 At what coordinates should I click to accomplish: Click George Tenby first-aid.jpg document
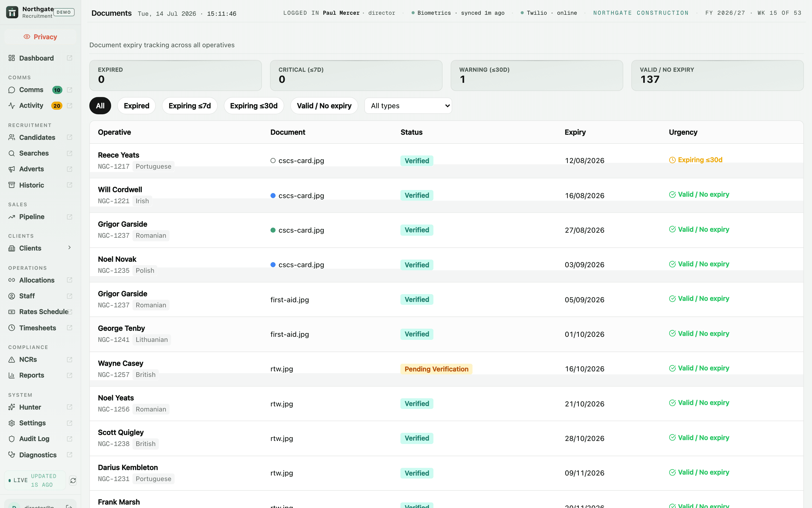(x=290, y=334)
